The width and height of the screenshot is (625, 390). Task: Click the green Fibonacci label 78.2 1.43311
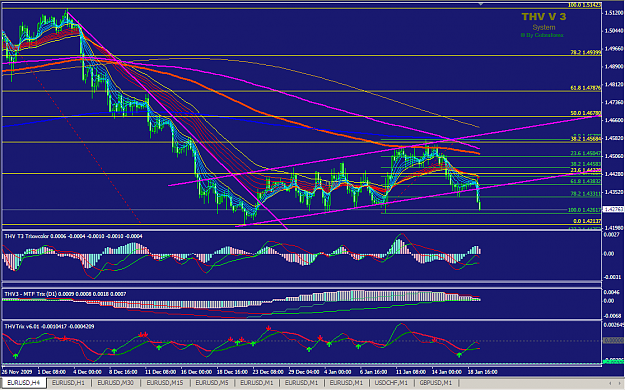pos(586,194)
